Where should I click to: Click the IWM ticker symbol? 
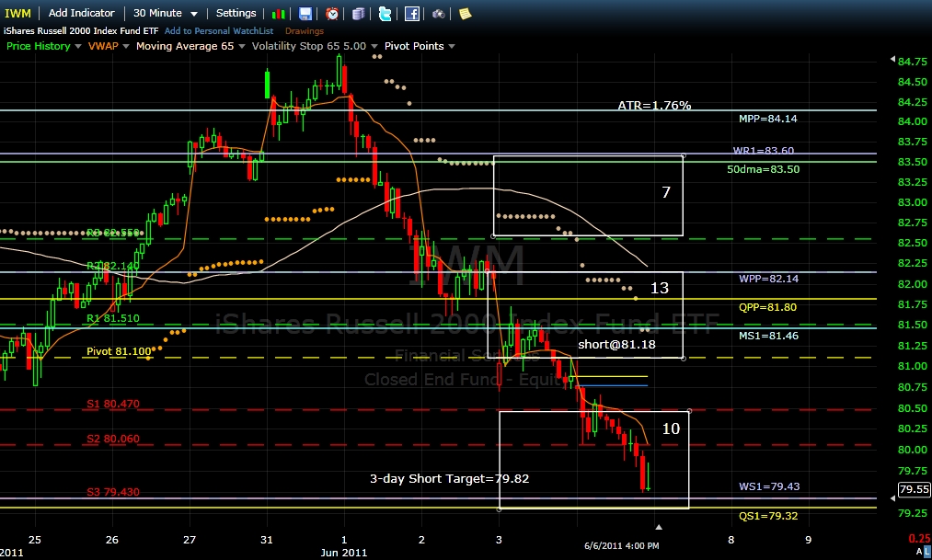[17, 13]
